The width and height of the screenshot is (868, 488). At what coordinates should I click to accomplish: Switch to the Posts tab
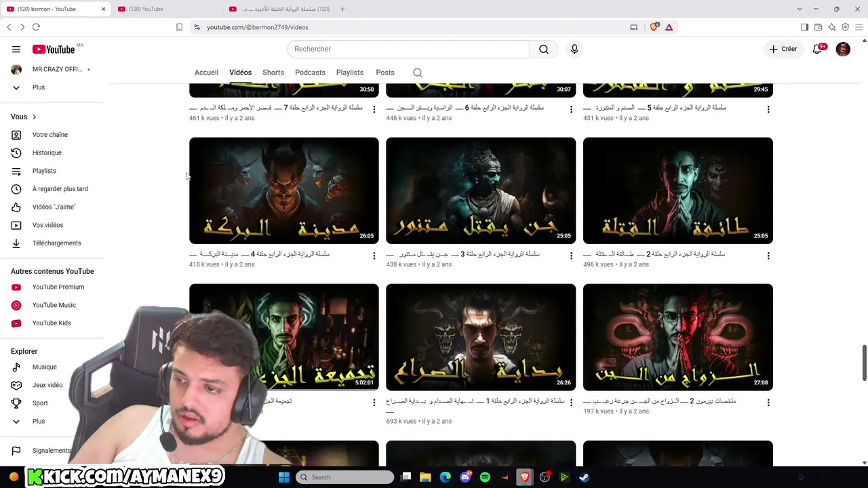click(385, 73)
